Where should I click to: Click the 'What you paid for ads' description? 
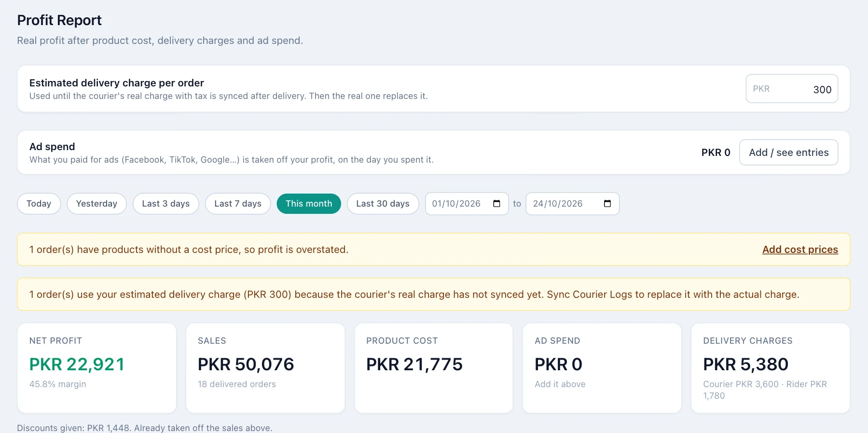pos(232,160)
